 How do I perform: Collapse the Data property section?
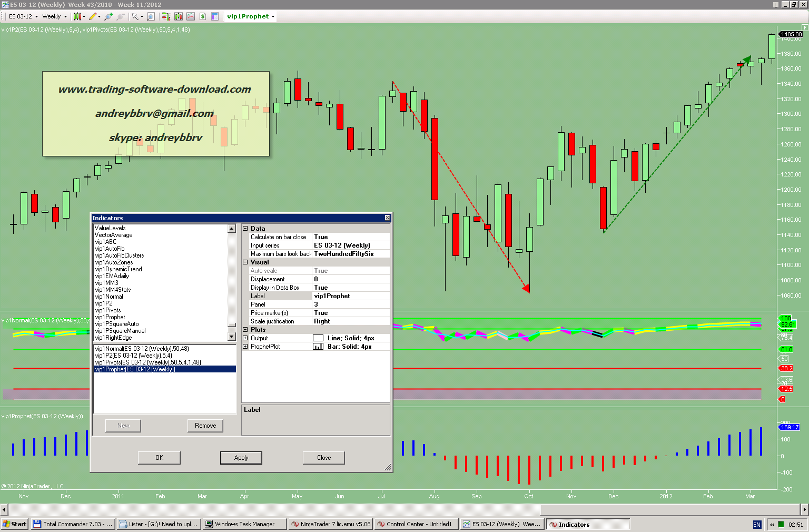(x=245, y=229)
